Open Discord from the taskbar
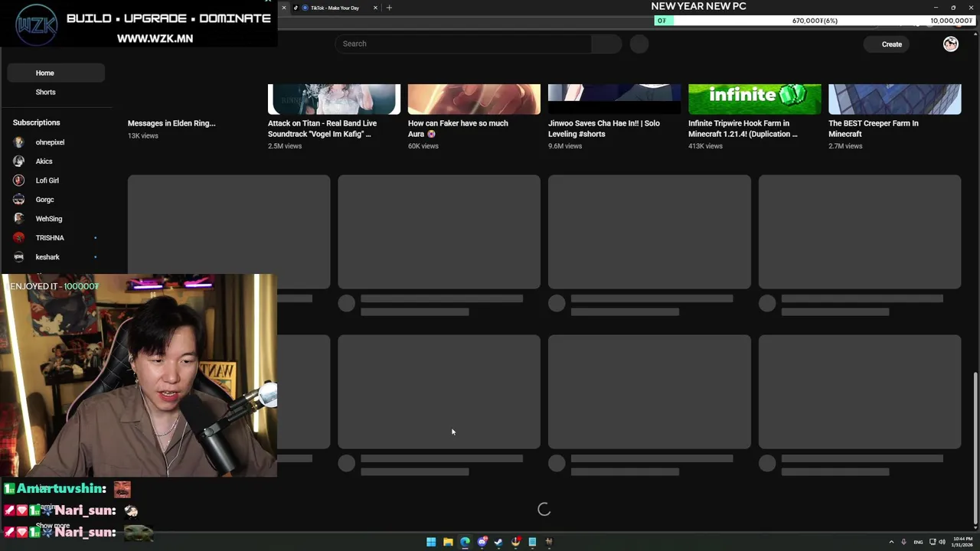Viewport: 980px width, 551px height. [482, 542]
